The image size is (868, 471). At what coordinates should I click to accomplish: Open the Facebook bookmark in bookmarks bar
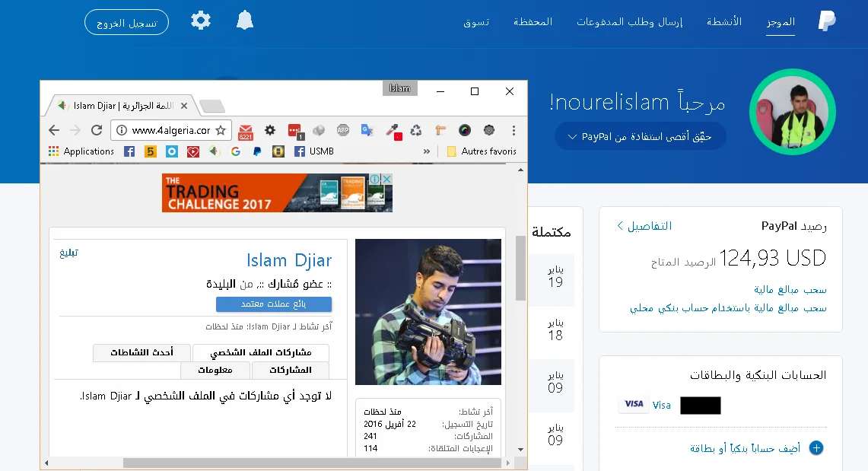[x=129, y=151]
